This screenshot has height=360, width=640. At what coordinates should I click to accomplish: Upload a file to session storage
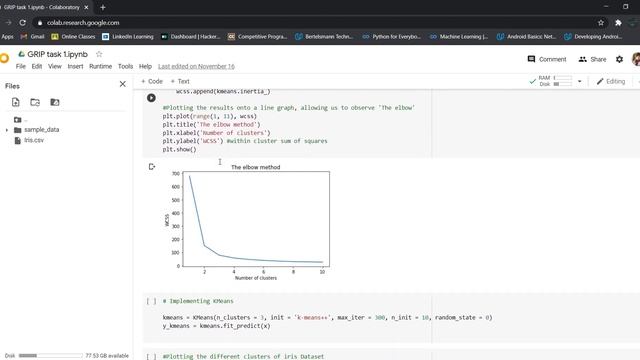pyautogui.click(x=16, y=102)
